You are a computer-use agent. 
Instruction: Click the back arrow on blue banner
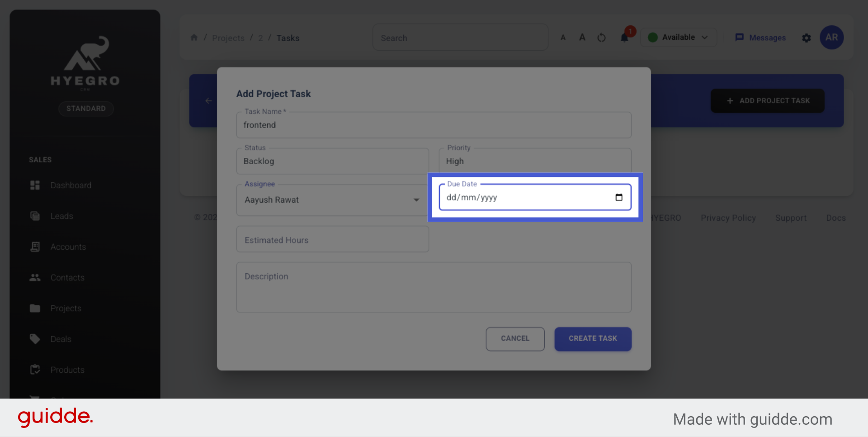[208, 100]
